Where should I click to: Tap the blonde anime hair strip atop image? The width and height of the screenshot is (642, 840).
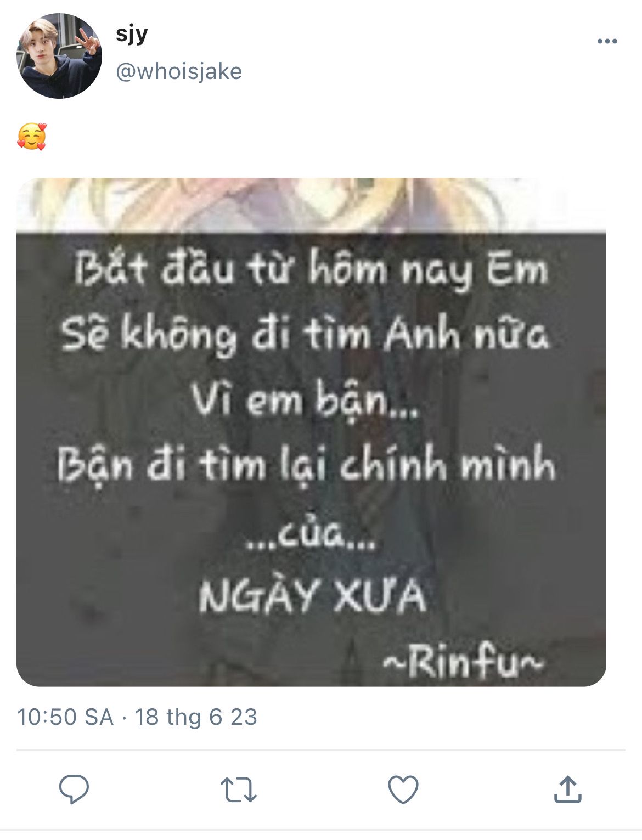coord(311,204)
